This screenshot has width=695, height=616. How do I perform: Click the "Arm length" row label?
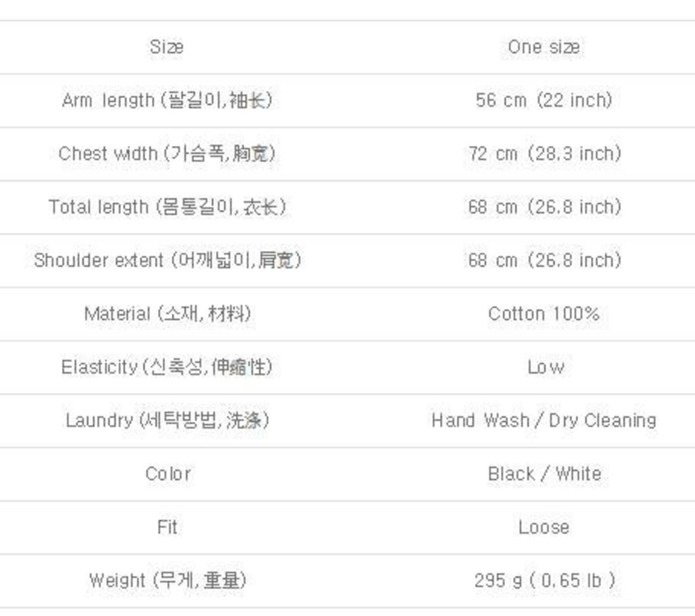pos(167,100)
